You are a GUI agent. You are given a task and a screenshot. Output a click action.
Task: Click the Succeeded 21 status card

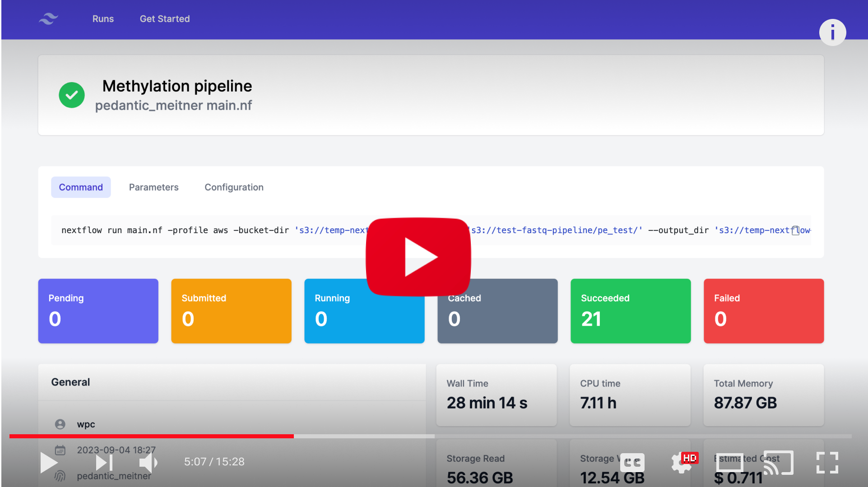631,311
